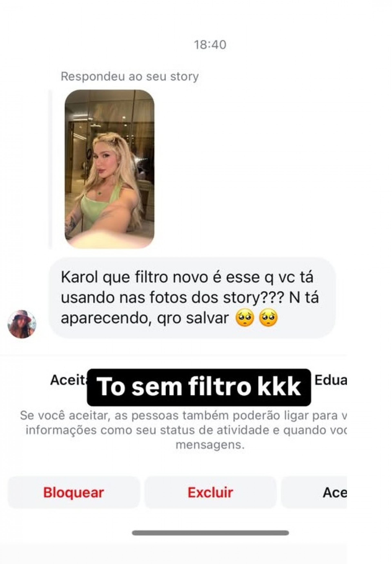Click the 'aparecendo, qro salvar' text

tap(145, 318)
